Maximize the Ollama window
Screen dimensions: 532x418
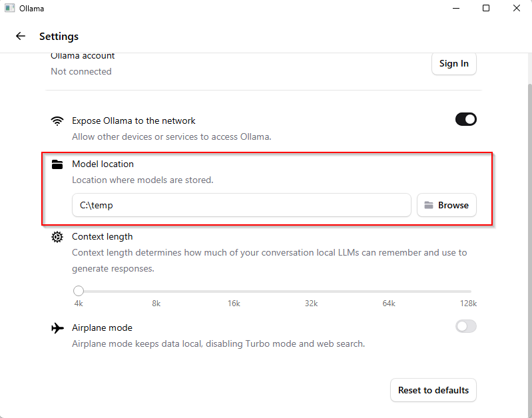[486, 9]
